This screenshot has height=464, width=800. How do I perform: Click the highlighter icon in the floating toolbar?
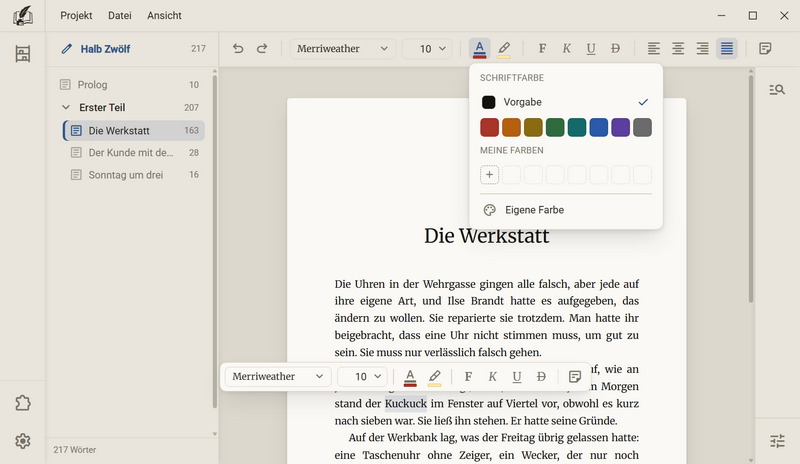point(434,377)
